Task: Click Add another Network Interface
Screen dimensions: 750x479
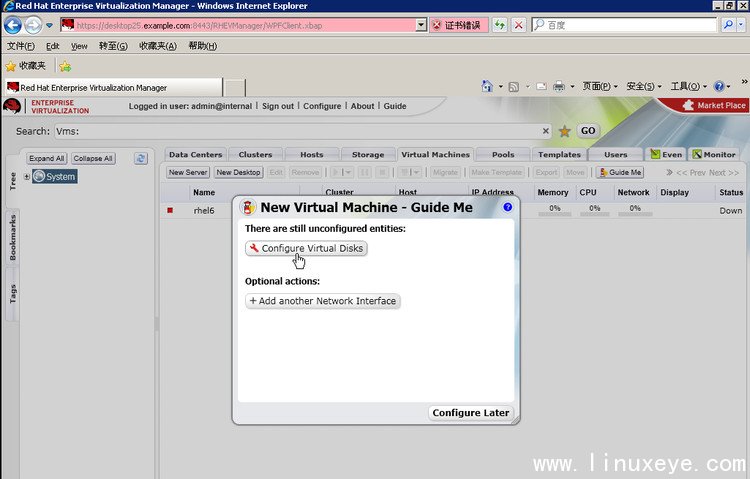Action: [x=323, y=301]
